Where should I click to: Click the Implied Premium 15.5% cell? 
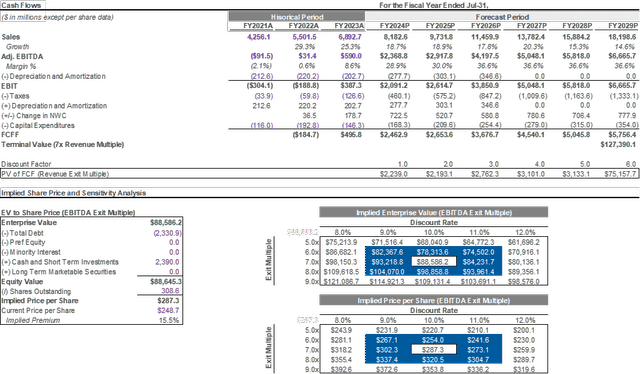(x=169, y=320)
